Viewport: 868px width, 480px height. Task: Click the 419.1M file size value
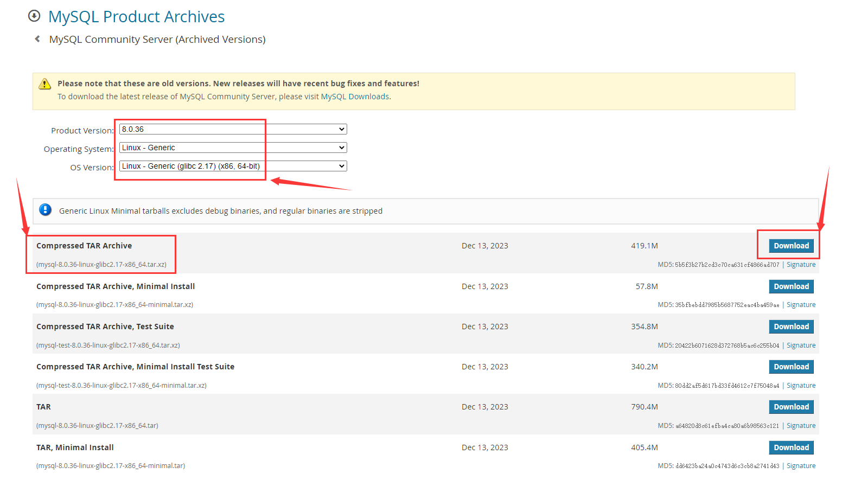tap(644, 246)
